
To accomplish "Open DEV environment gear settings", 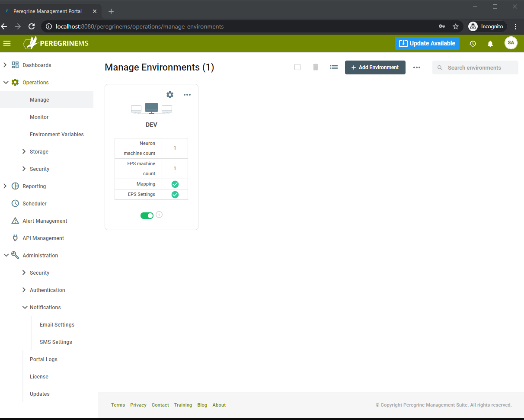I will [170, 95].
